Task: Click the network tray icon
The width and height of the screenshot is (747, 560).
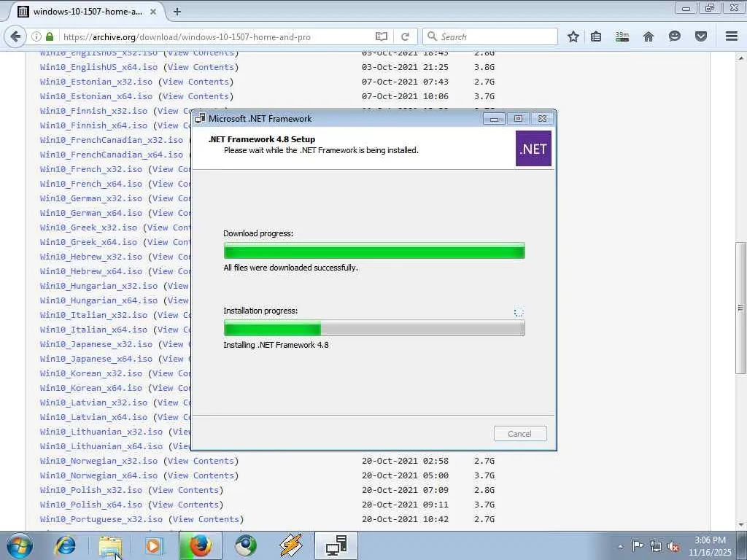Action: [x=656, y=546]
